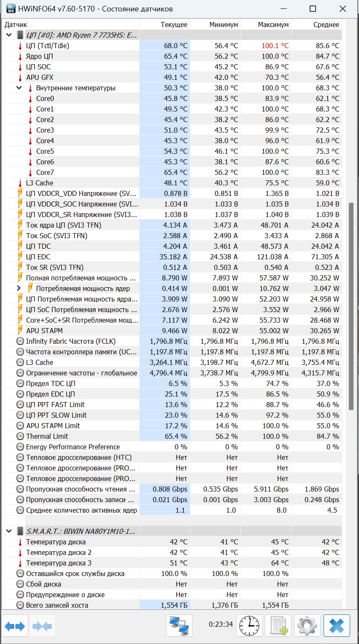Click the Датчик column header
The width and height of the screenshot is (359, 644).
(x=70, y=24)
